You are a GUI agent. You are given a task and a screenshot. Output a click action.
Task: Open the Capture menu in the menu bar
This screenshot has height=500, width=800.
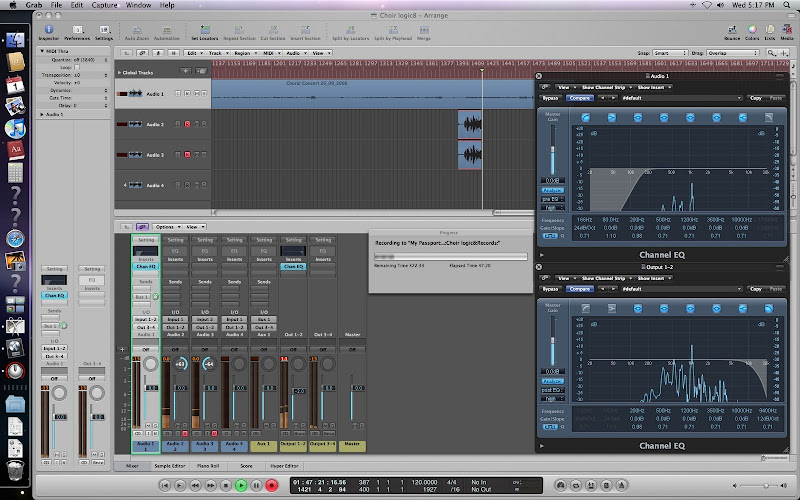coord(102,5)
